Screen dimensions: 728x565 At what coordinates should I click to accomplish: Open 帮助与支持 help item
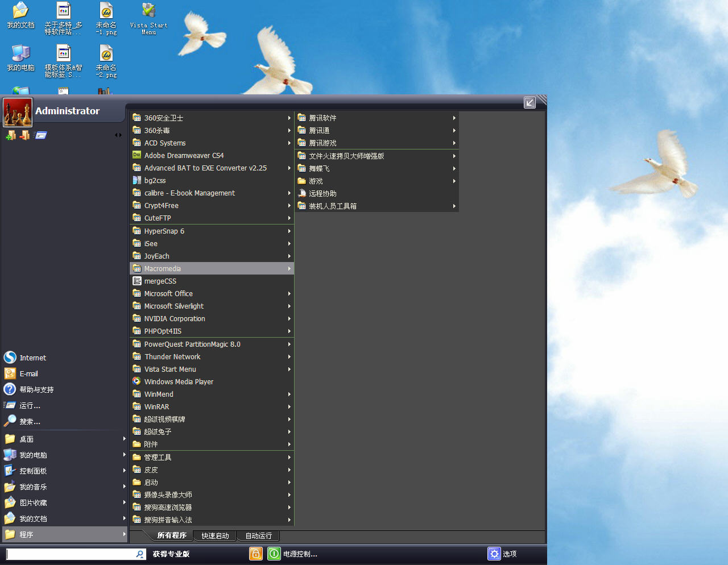(64, 389)
